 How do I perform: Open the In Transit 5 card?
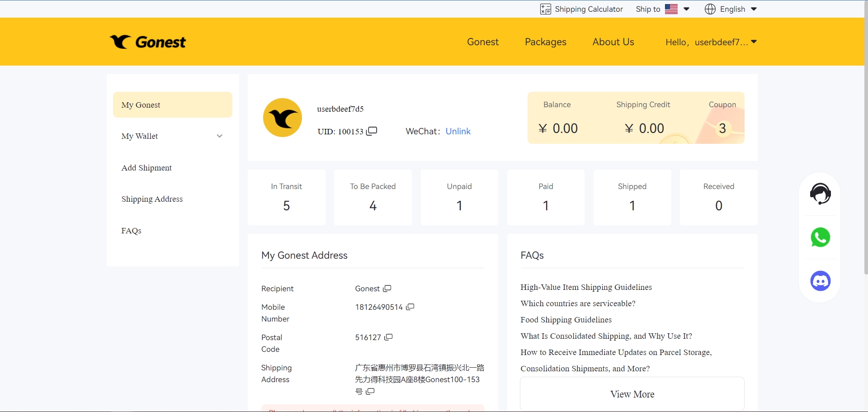(x=287, y=197)
